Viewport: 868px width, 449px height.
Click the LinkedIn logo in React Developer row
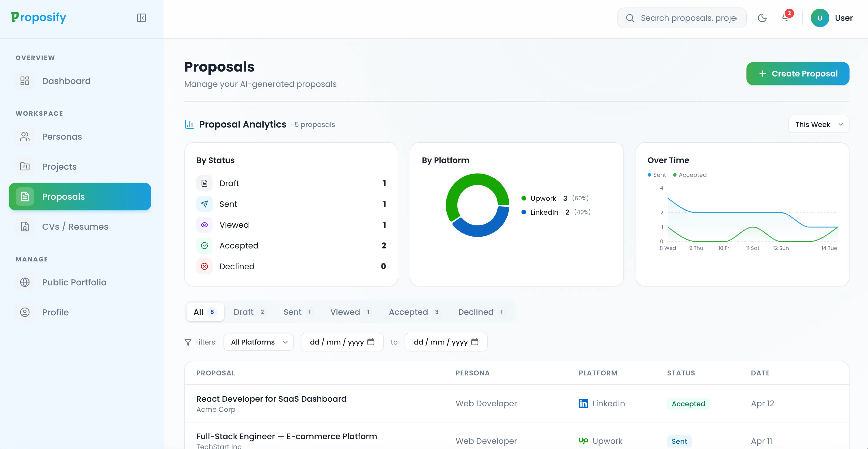[x=583, y=403]
